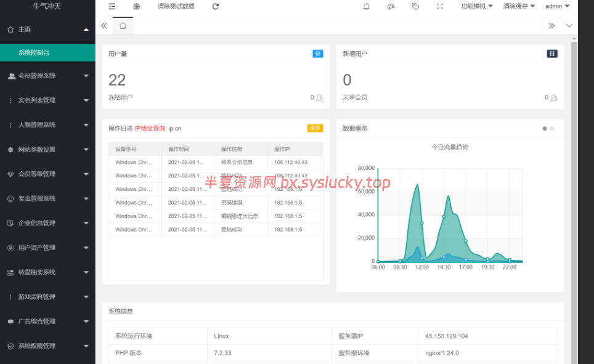Expand the 游戏资料管理 menu

tap(86, 297)
